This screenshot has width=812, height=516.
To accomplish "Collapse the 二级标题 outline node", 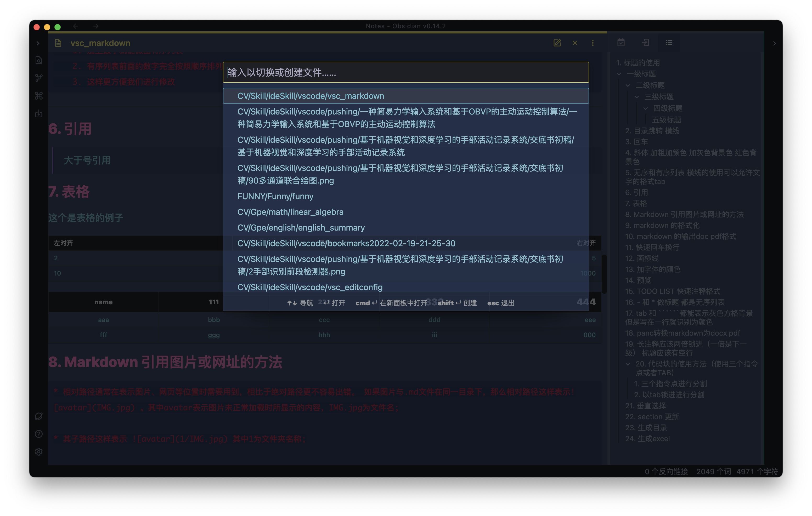I will coord(628,85).
